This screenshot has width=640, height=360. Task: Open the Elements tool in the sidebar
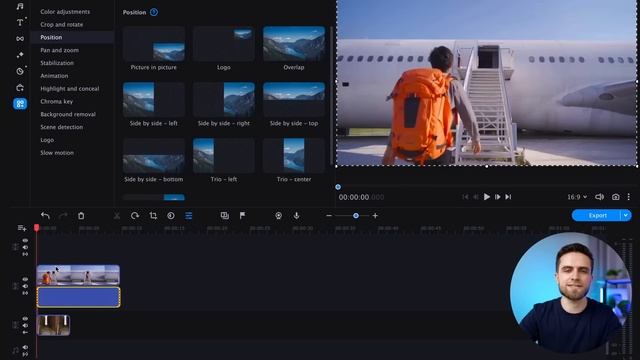pyautogui.click(x=20, y=87)
